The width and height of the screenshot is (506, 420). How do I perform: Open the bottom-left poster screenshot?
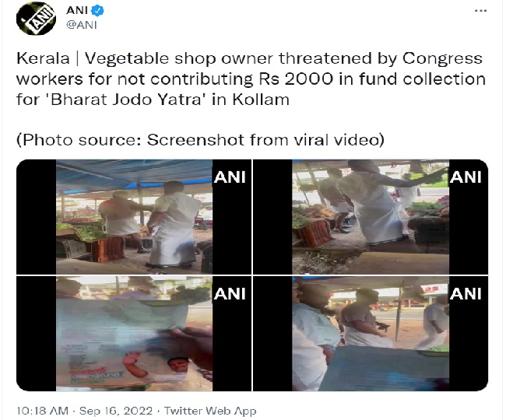point(134,334)
